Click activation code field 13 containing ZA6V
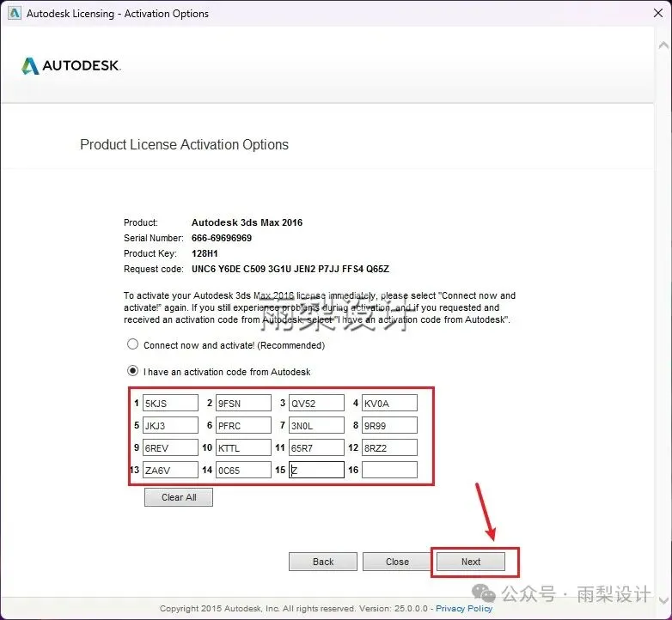This screenshot has width=672, height=620. pos(170,470)
